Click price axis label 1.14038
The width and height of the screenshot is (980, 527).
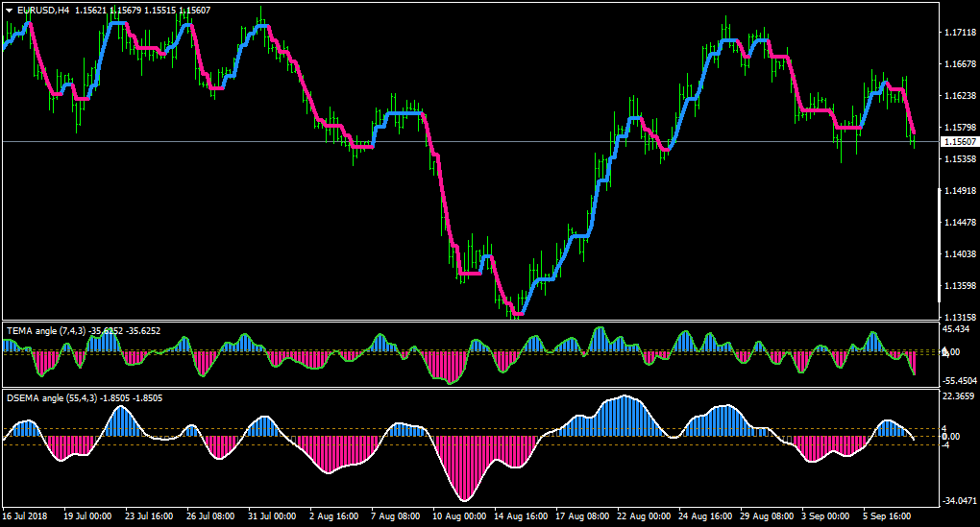pos(960,254)
